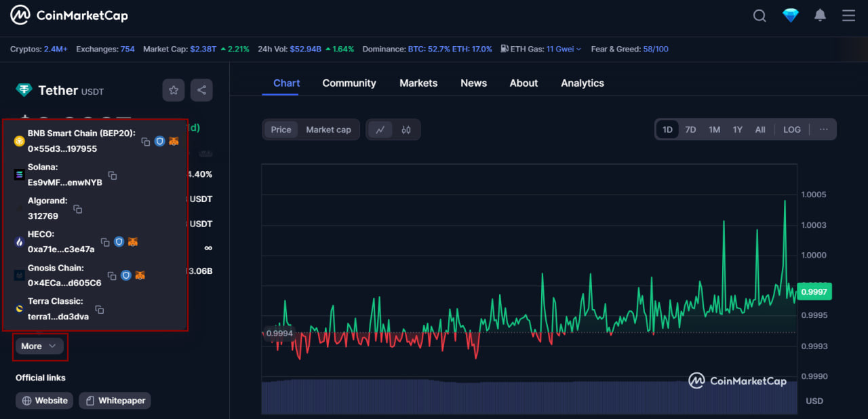Open the Analytics tab
The height and width of the screenshot is (419, 868).
[583, 83]
